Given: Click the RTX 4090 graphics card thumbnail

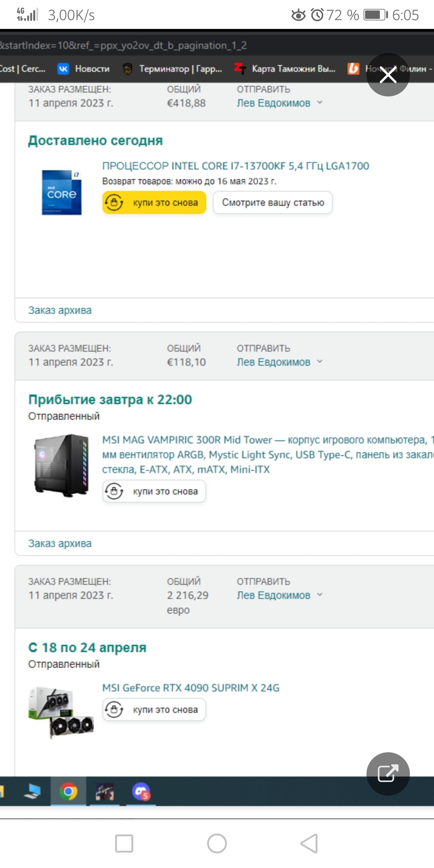Looking at the screenshot, I should pos(61,712).
